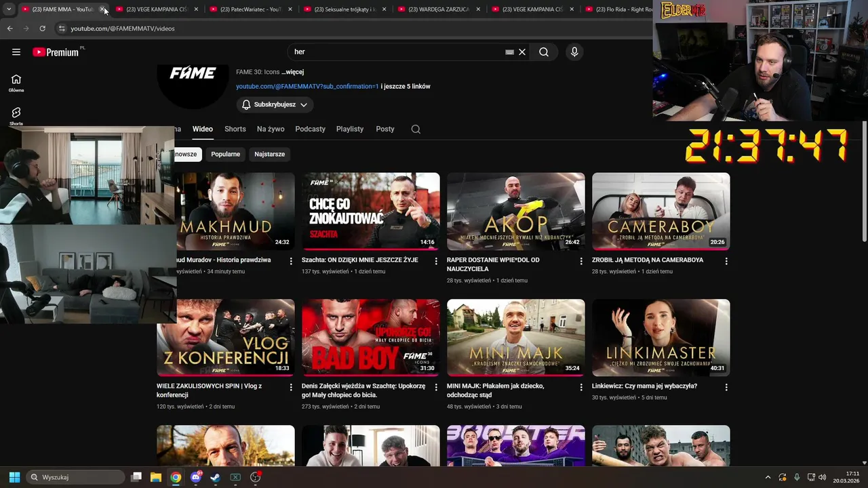The width and height of the screenshot is (868, 488).
Task: Click the VLOG Z KONFERENCJI thumbnail
Action: point(225,338)
